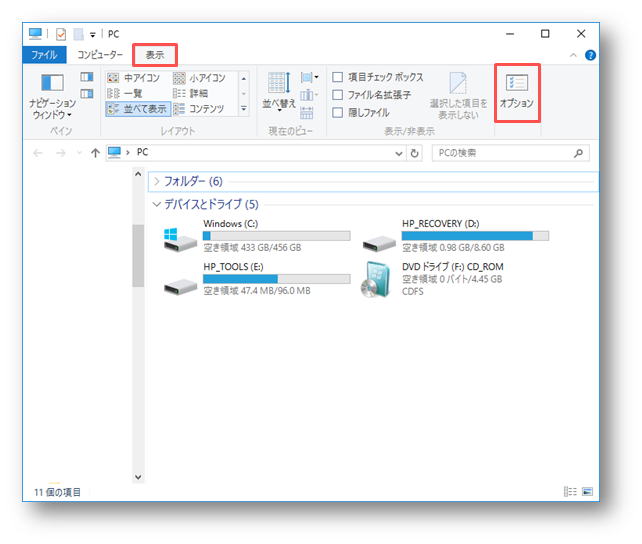Select the HP_TOOLS (E:) drive
Image resolution: width=642 pixels, height=544 pixels.
(x=257, y=279)
